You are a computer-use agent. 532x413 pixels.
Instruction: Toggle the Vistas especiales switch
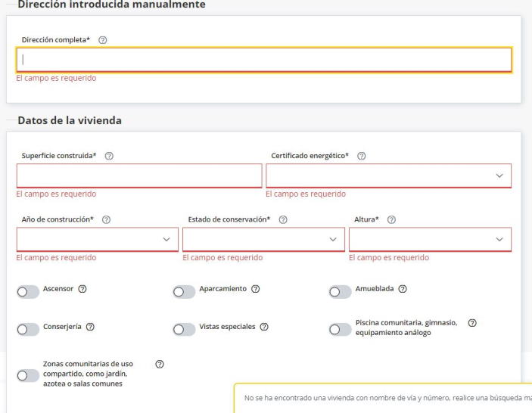click(184, 329)
